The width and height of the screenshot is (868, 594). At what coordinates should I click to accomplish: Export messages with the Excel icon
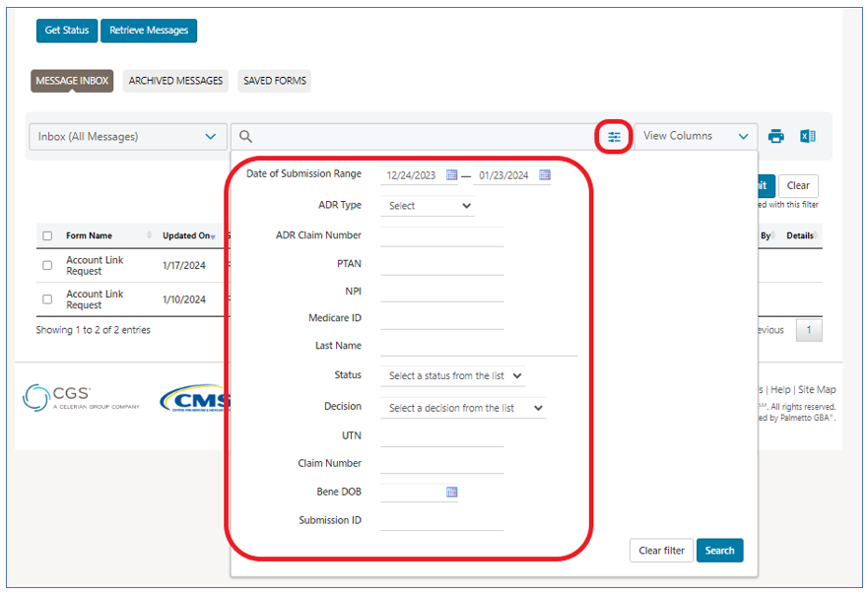tap(807, 137)
